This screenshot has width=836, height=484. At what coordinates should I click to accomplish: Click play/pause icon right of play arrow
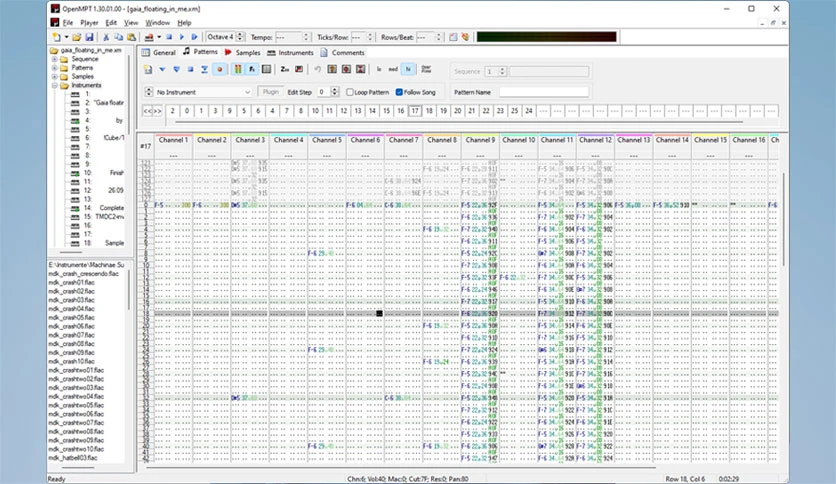(x=195, y=37)
